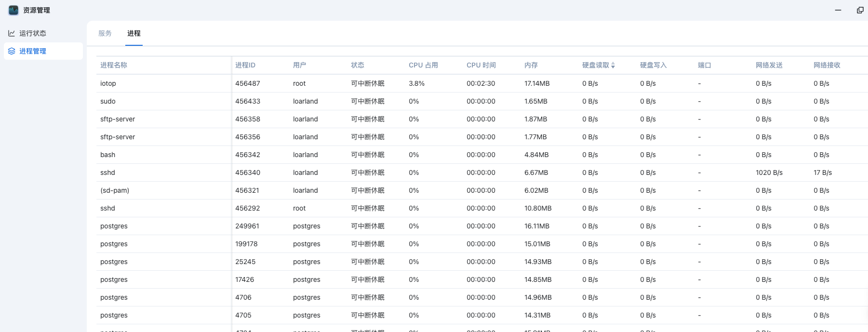868x332 pixels.
Task: Select the (sd-pam) process row
Action: point(482,190)
